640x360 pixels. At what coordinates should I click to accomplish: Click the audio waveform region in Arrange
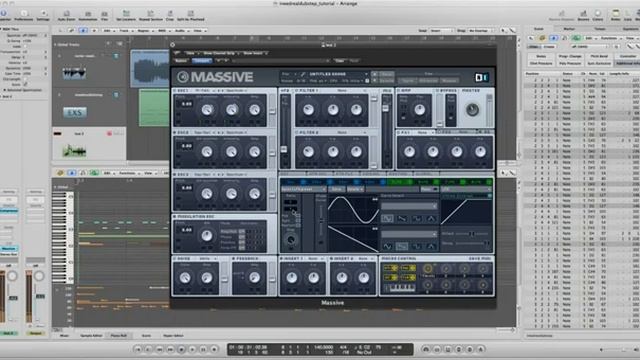click(150, 68)
